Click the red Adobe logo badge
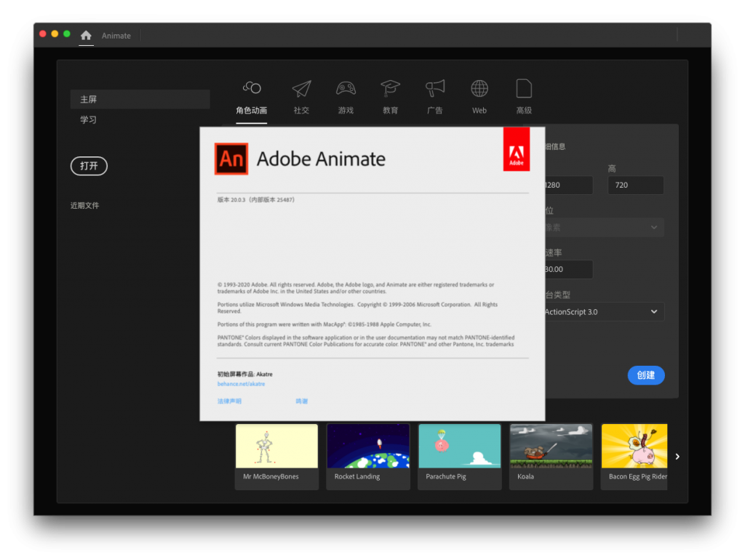The image size is (745, 560). click(x=517, y=149)
